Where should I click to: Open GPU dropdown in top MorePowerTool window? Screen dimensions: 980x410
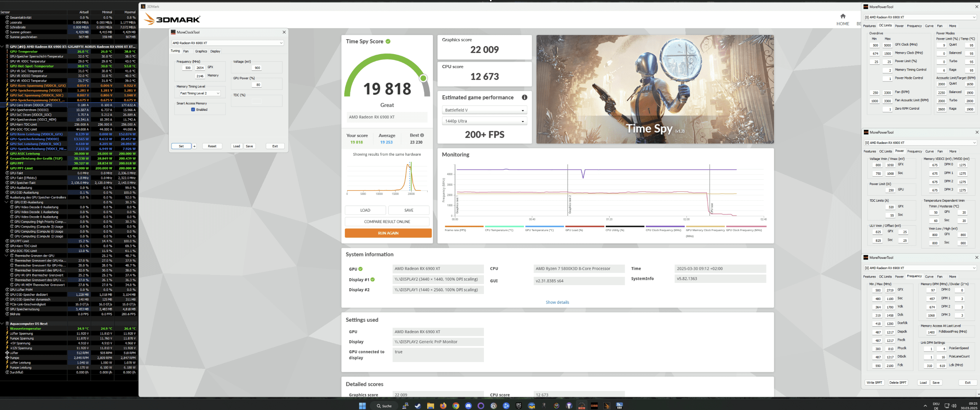(x=920, y=17)
